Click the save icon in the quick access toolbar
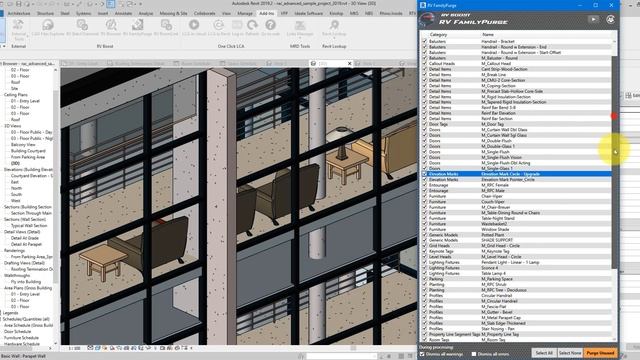The width and height of the screenshot is (640, 360). tap(18, 4)
